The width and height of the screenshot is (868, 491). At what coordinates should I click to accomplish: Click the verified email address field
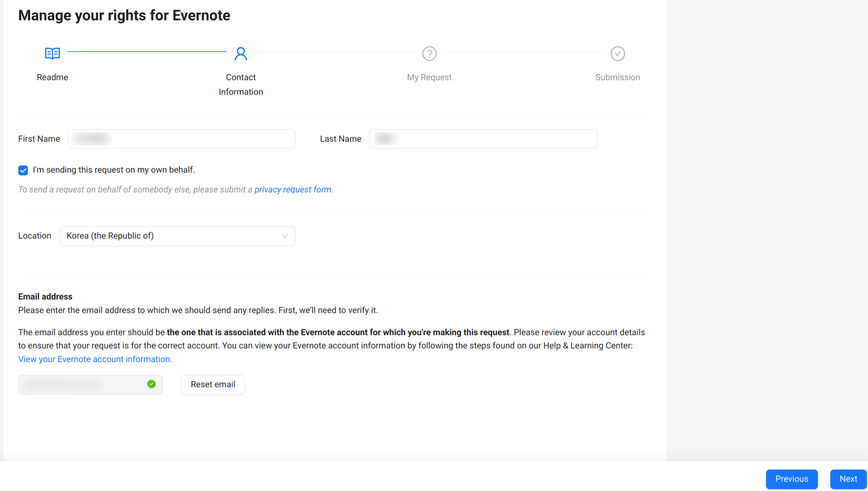[x=82, y=384]
